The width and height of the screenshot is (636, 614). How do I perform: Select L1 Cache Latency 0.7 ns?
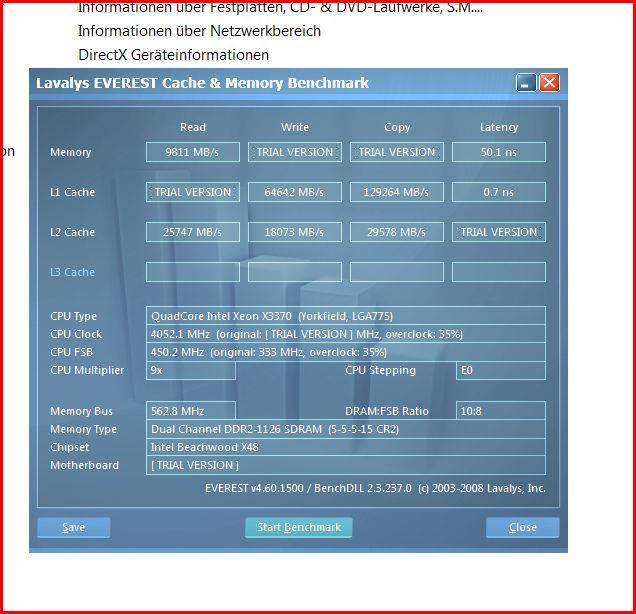click(x=499, y=192)
